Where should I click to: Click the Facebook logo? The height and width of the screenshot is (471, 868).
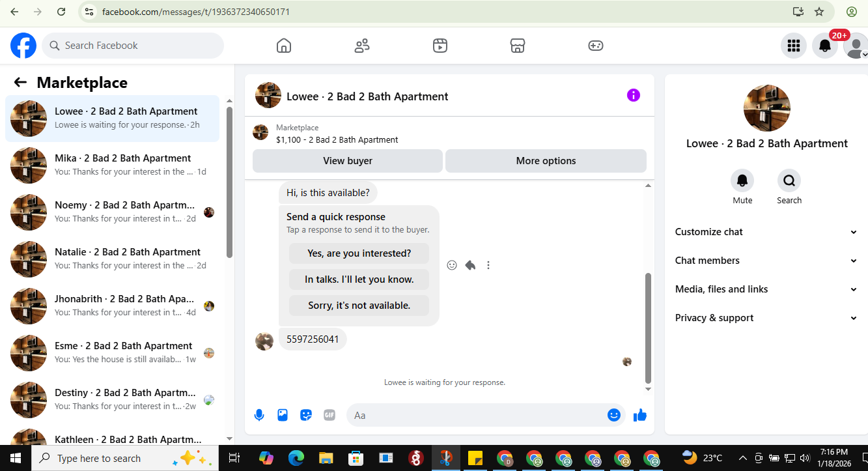coord(23,46)
